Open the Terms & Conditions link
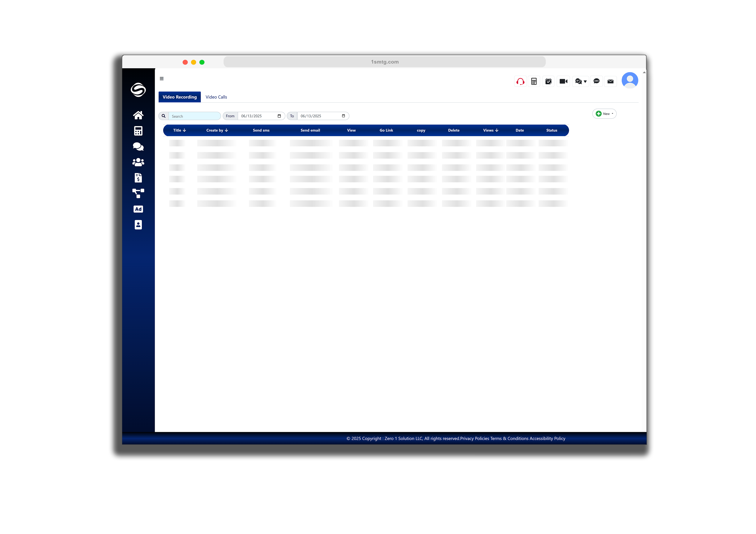Viewport: 756px width, 534px height. coord(509,438)
